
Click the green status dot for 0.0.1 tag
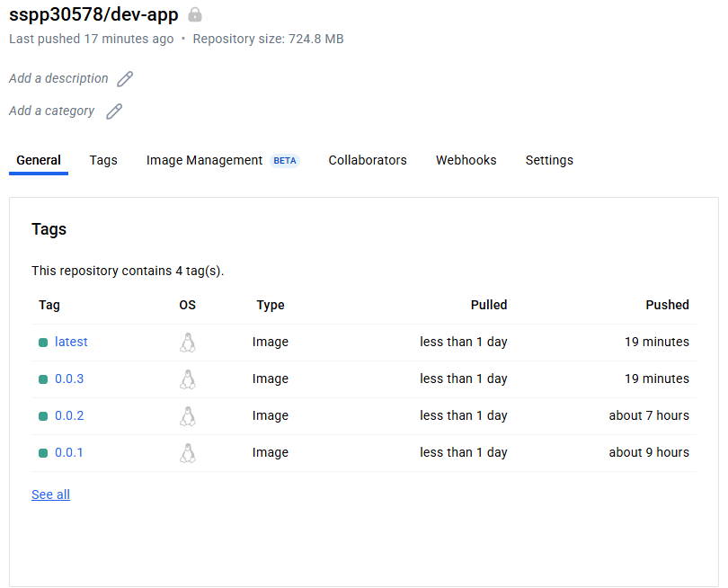pyautogui.click(x=43, y=453)
